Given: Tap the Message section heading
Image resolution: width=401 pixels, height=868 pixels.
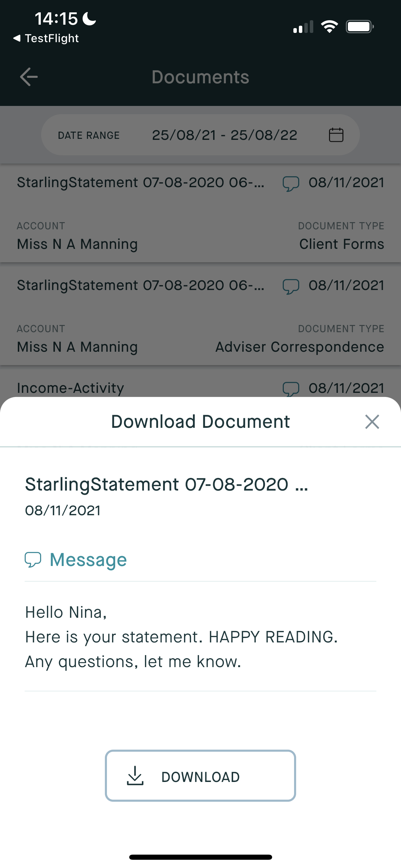Looking at the screenshot, I should pos(88,560).
